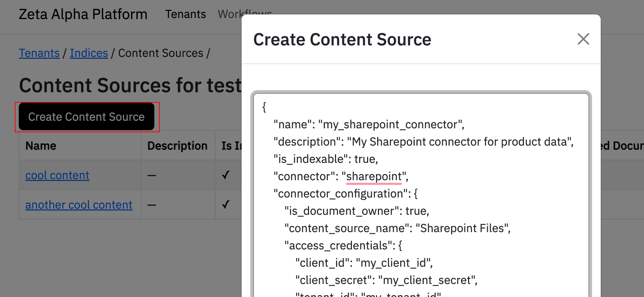The height and width of the screenshot is (297, 644).
Task: Click the Zeta Alpha Platform brand title
Action: [x=83, y=14]
